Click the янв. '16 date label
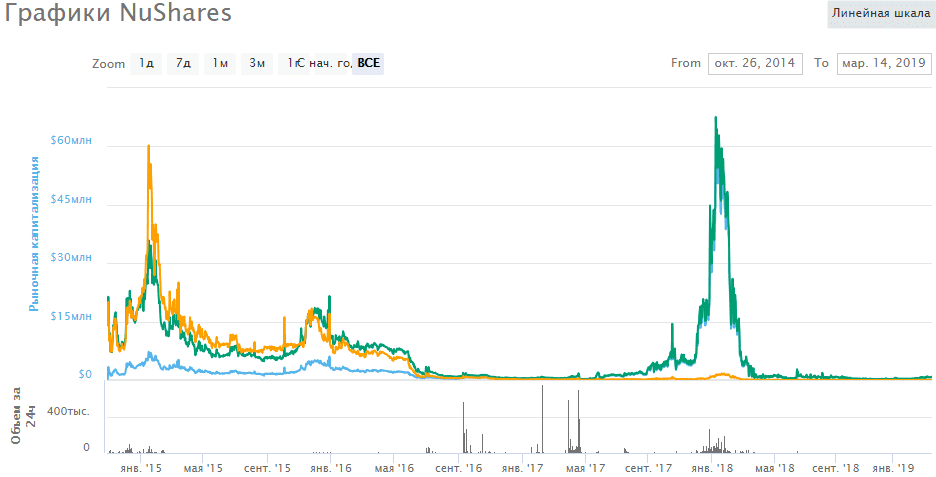936x477 pixels. point(331,468)
